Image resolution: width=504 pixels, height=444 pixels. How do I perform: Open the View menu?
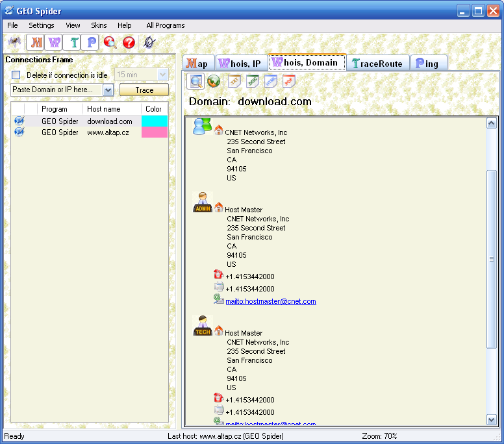[73, 25]
